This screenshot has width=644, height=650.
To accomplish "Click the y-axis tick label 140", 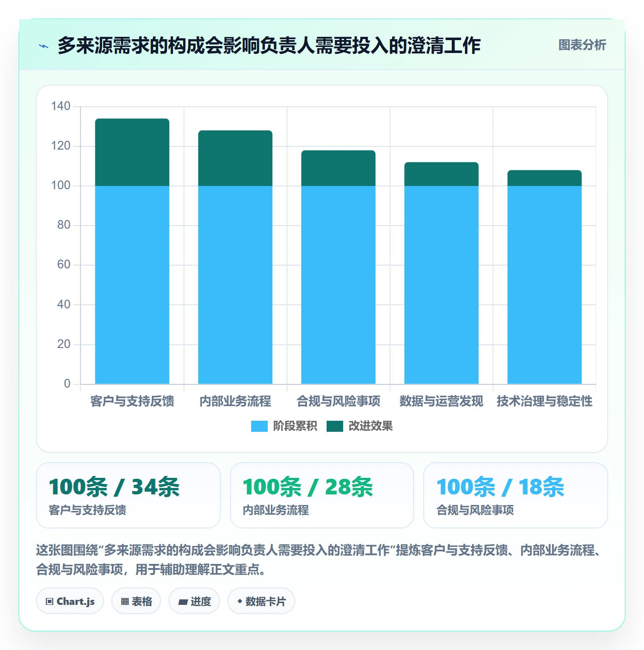I will click(x=61, y=106).
